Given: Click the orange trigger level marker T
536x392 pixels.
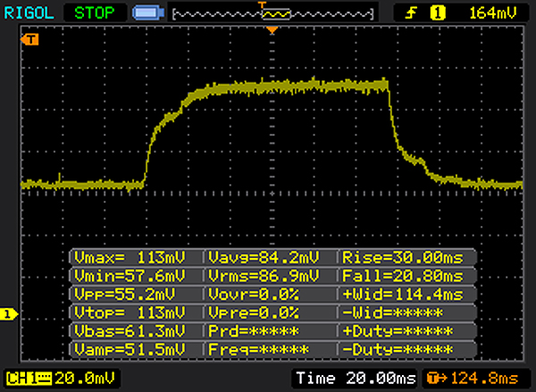Looking at the screenshot, I should click(x=29, y=39).
